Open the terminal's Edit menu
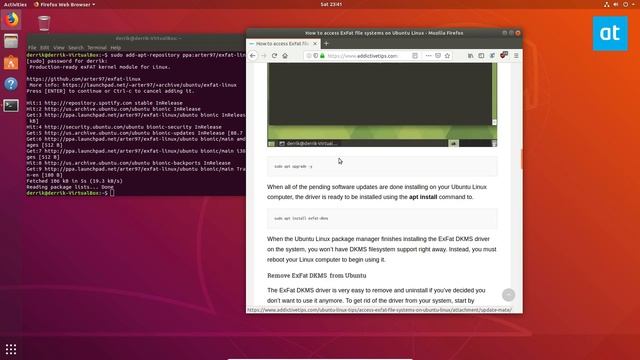The height and width of the screenshot is (360, 640). pos(45,48)
